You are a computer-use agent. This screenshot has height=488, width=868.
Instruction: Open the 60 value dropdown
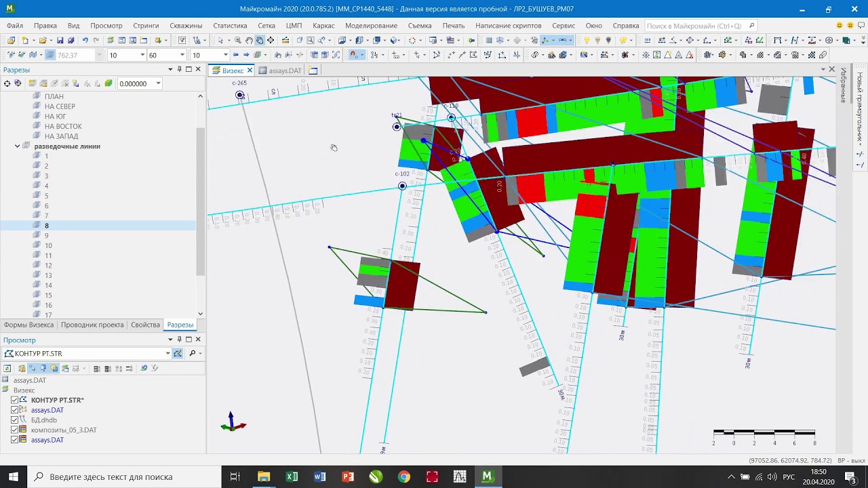182,55
